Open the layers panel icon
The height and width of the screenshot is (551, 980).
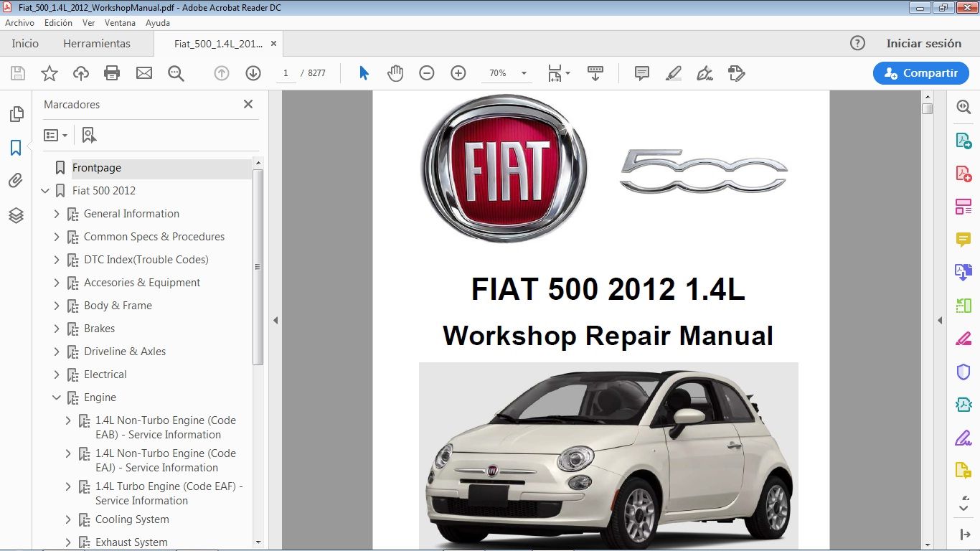16,215
